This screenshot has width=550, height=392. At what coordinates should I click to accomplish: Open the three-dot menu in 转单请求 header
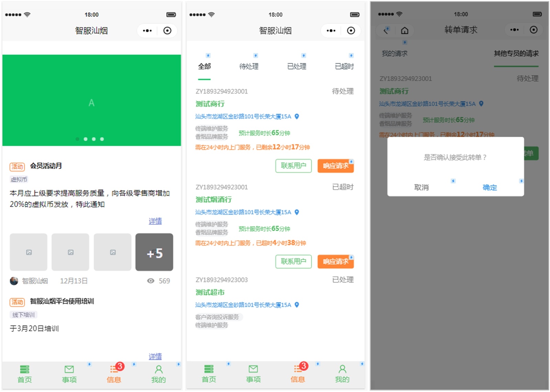coord(514,30)
